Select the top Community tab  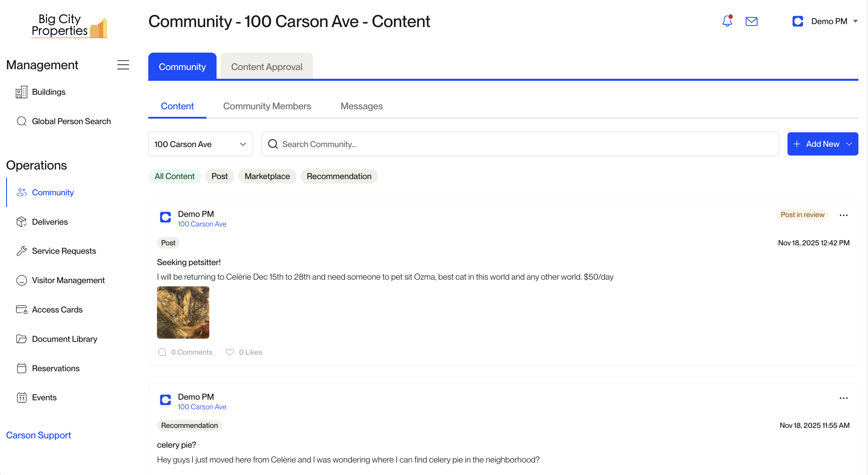pyautogui.click(x=182, y=67)
